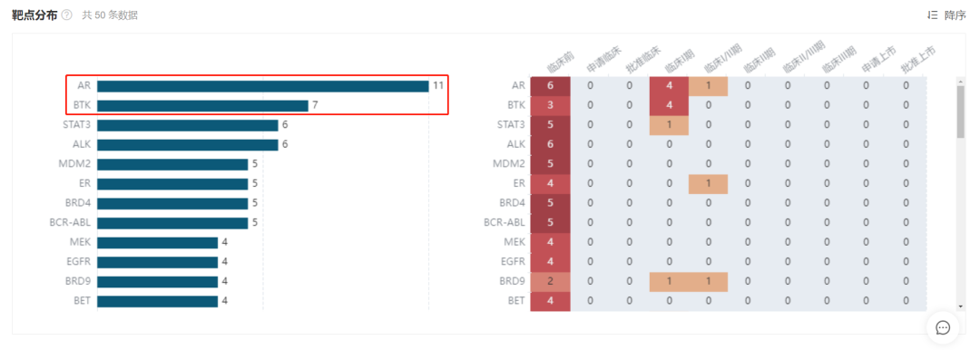
Task: Toggle the 降序 sort order
Action: click(x=955, y=15)
